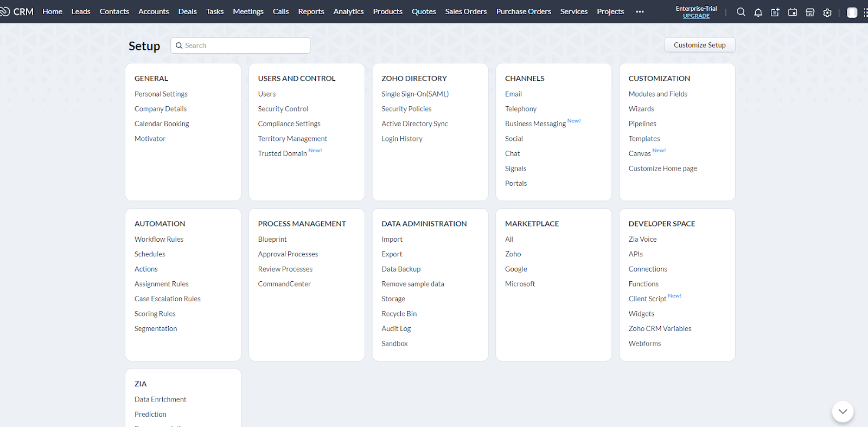Open Recycle Bin

(399, 314)
